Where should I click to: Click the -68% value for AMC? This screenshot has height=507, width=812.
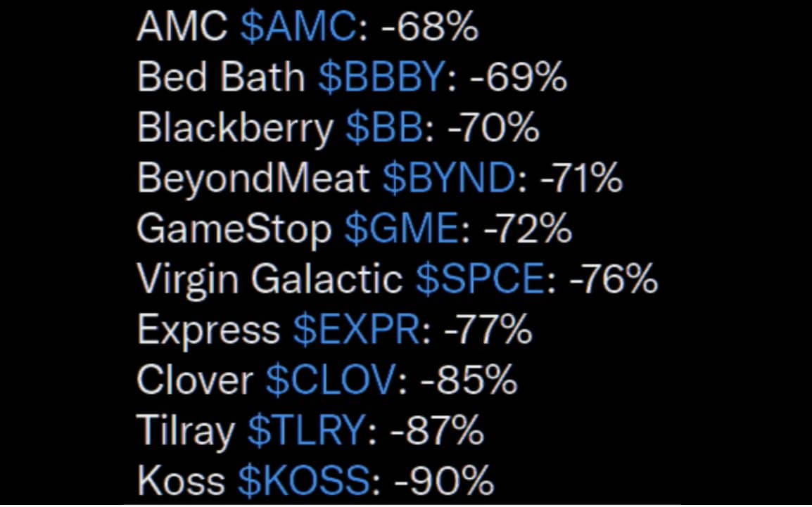[x=430, y=28]
